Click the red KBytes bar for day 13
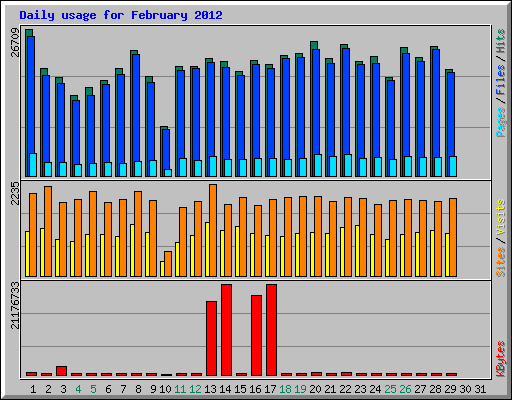 pyautogui.click(x=211, y=338)
